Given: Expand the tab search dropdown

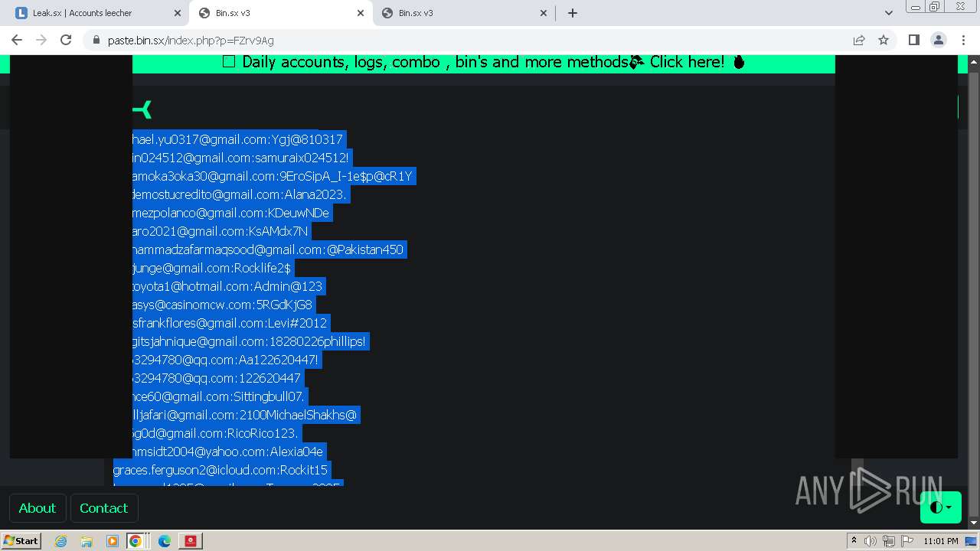Looking at the screenshot, I should [x=888, y=13].
